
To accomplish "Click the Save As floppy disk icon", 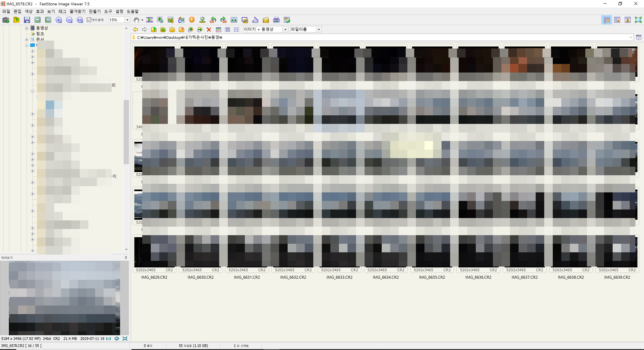I will [x=27, y=20].
